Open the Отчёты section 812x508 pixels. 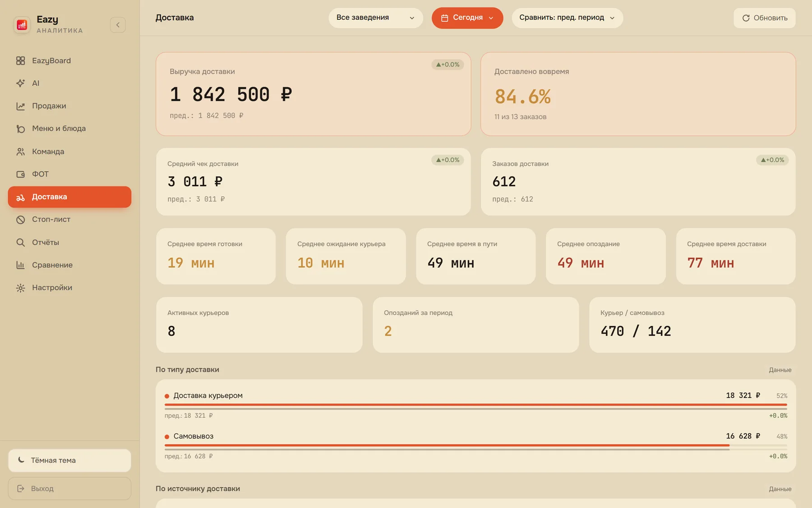tap(69, 242)
